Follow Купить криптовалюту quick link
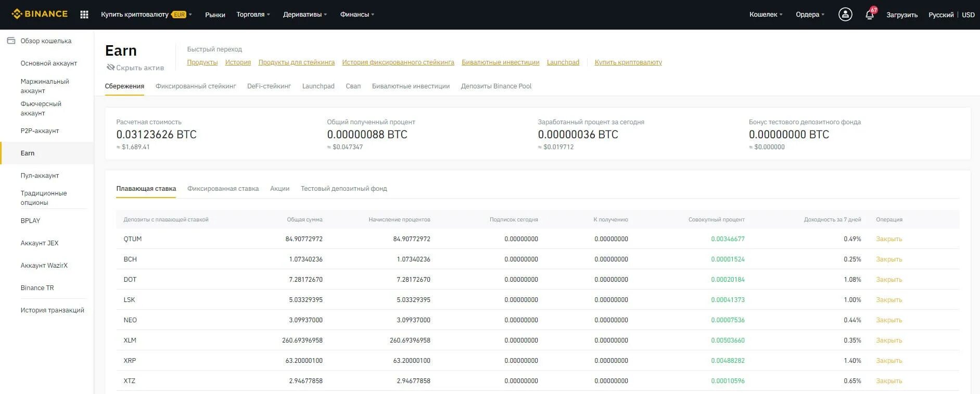The image size is (980, 394). pyautogui.click(x=628, y=62)
